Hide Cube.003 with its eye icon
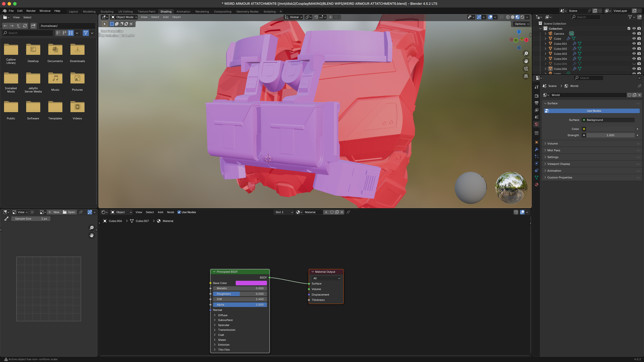The height and width of the screenshot is (362, 644). coord(634,54)
